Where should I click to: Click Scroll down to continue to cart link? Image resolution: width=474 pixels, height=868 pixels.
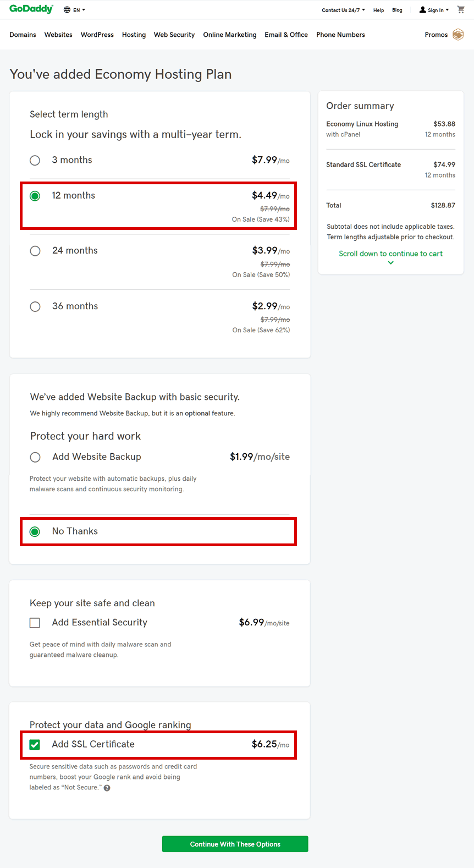(x=390, y=254)
